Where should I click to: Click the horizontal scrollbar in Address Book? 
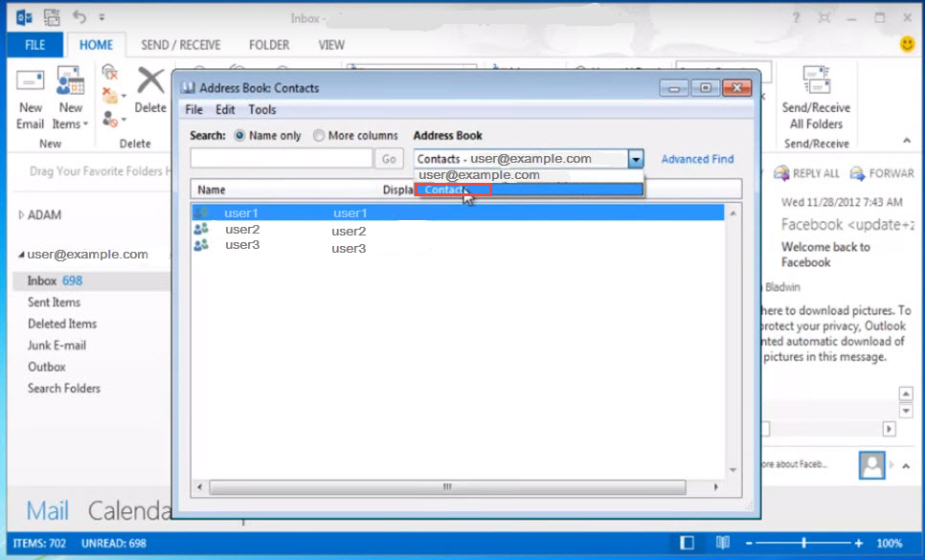coord(447,487)
